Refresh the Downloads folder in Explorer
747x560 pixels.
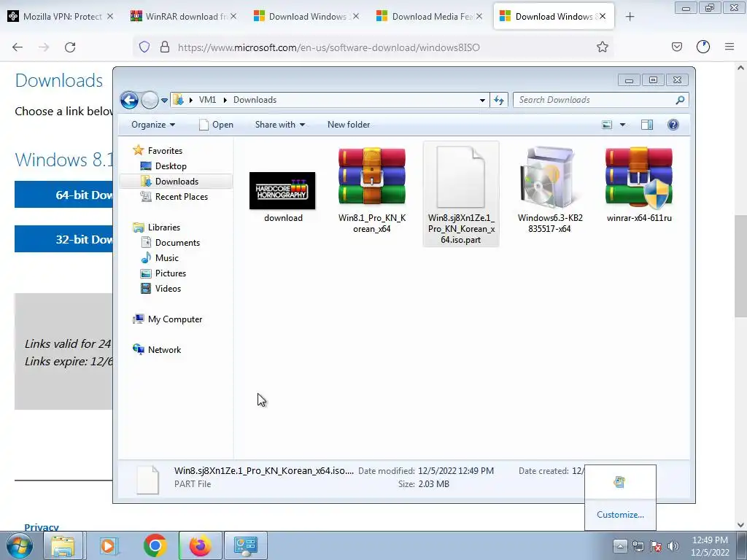[x=499, y=100]
